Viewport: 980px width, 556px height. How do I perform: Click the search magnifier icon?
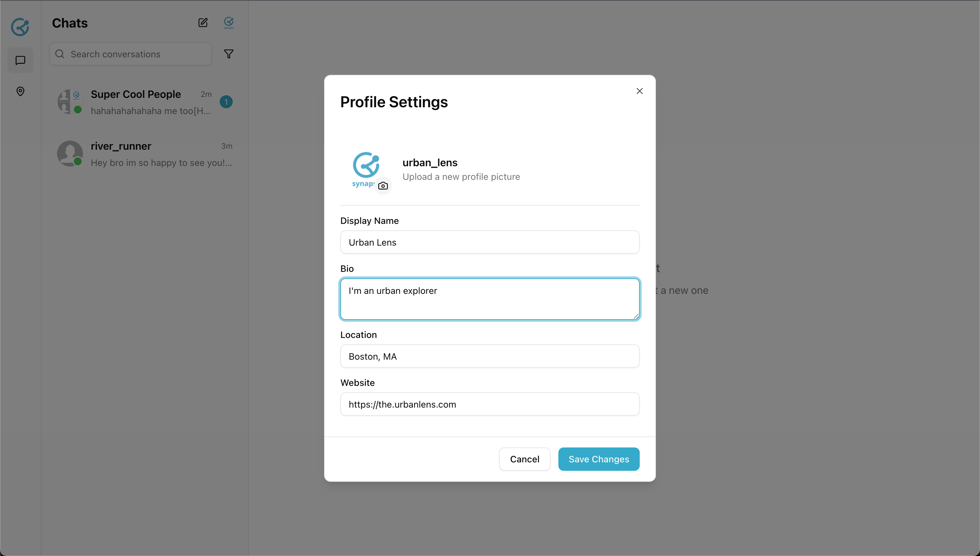[60, 54]
